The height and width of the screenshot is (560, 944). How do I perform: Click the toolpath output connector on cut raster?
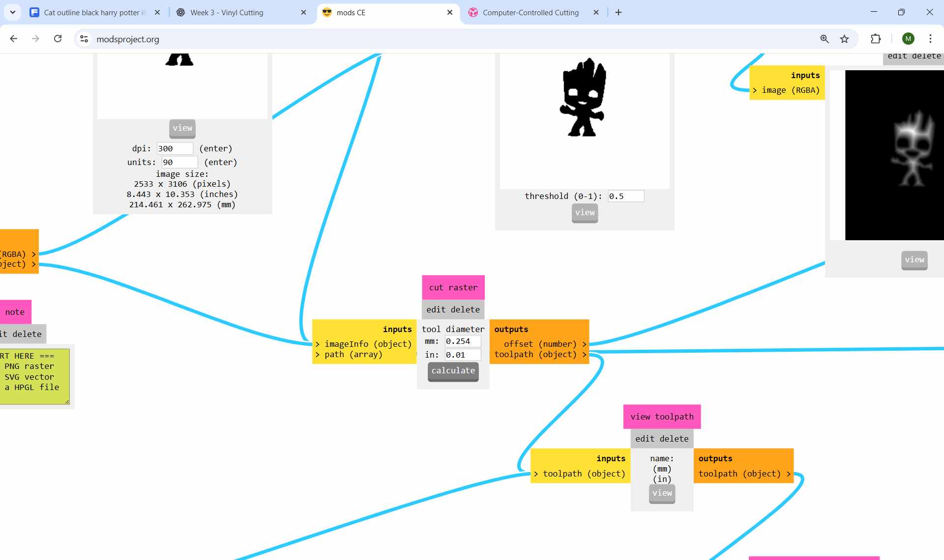pyautogui.click(x=585, y=354)
